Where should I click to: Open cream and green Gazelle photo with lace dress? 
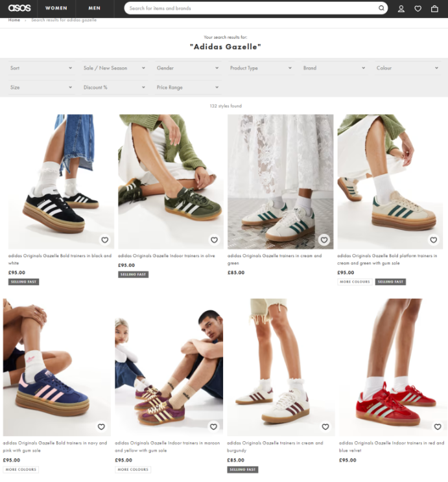(x=280, y=181)
